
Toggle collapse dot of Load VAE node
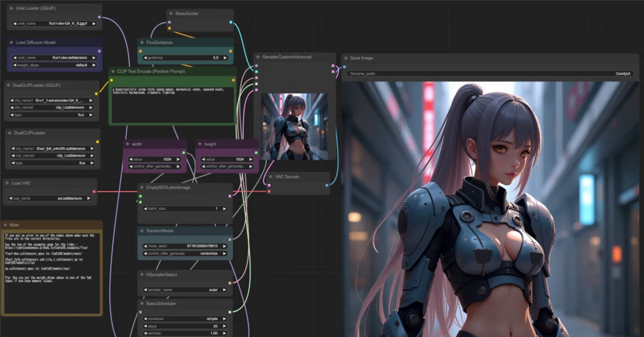7,183
